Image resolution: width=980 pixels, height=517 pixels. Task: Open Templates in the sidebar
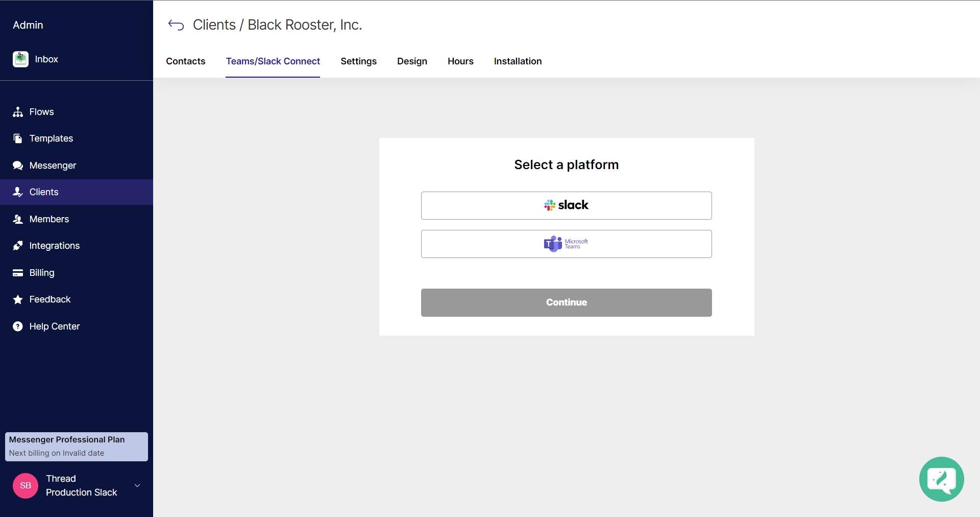(77, 138)
